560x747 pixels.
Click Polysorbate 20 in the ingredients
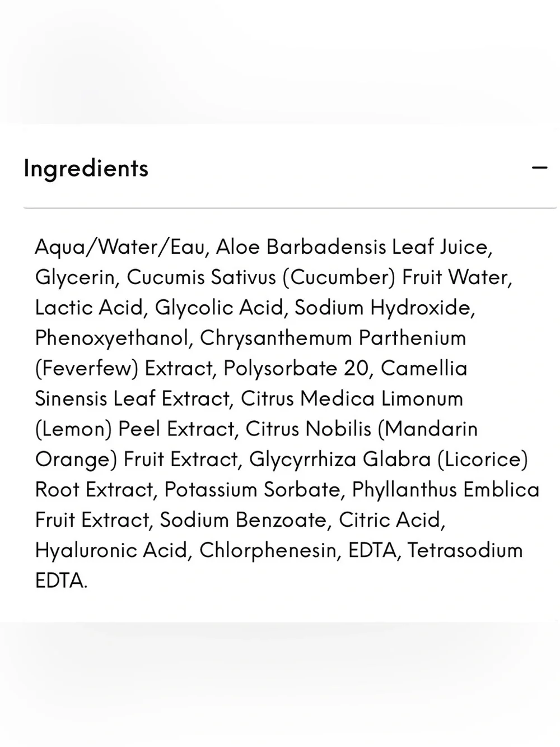click(x=295, y=368)
